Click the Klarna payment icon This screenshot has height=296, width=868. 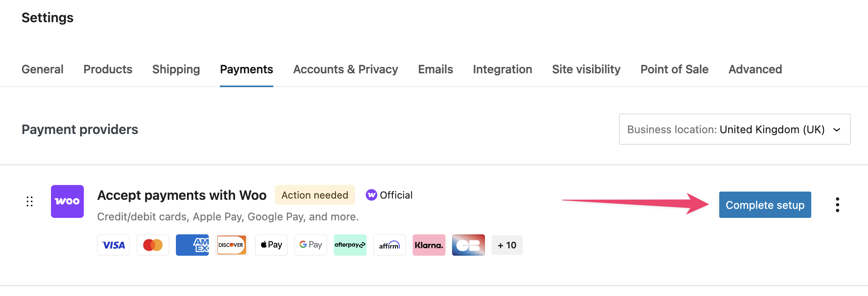pos(429,245)
